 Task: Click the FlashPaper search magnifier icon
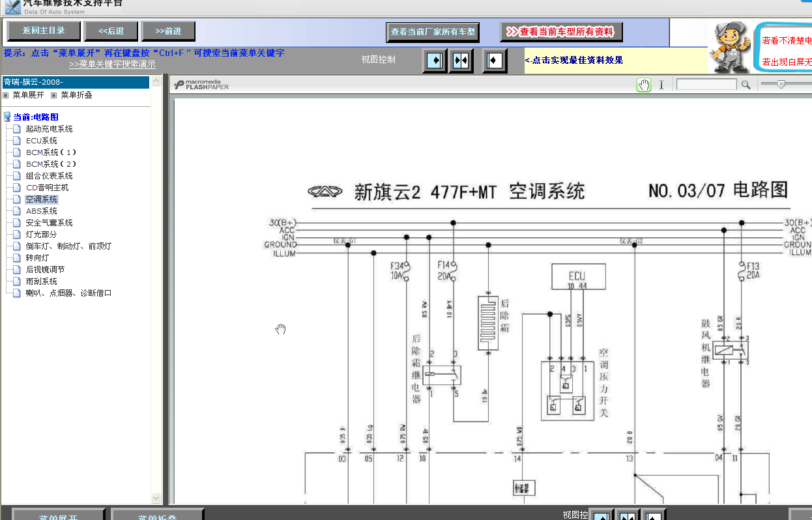746,85
